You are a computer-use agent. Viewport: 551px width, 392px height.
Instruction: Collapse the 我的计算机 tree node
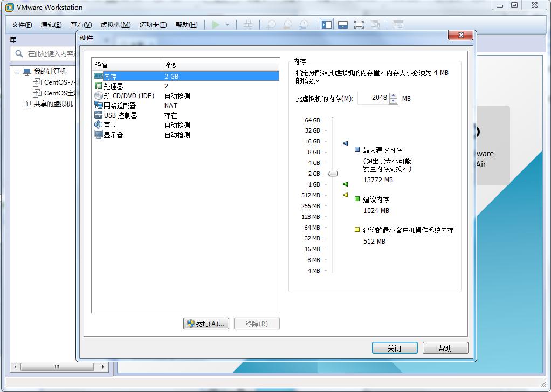[17, 72]
